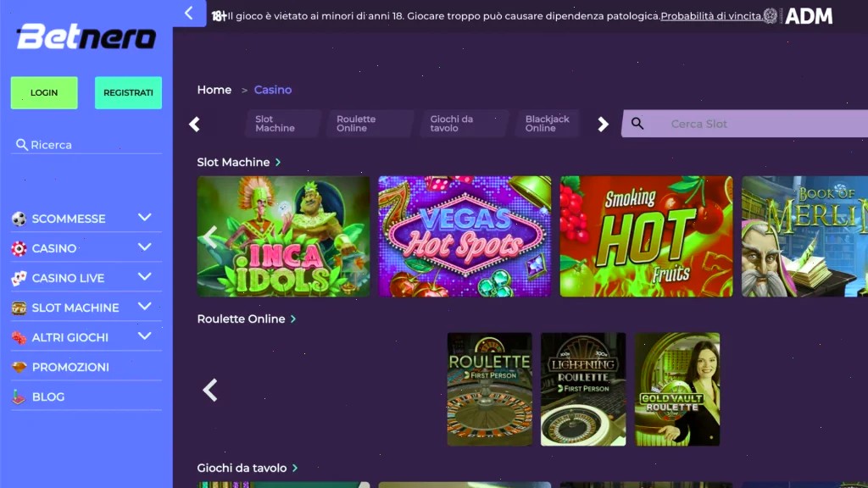
Task: Open the Roulette Online section heading arrow
Action: tap(293, 319)
